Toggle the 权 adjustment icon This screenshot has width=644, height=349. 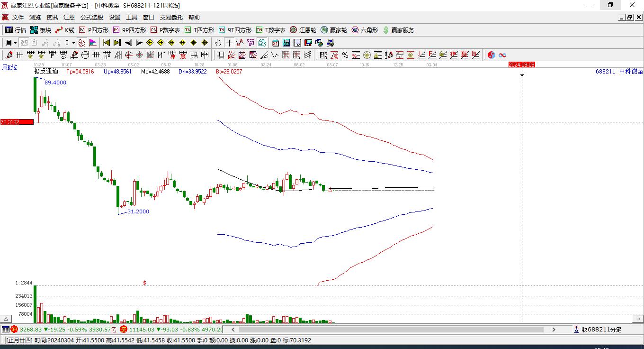tap(82, 43)
